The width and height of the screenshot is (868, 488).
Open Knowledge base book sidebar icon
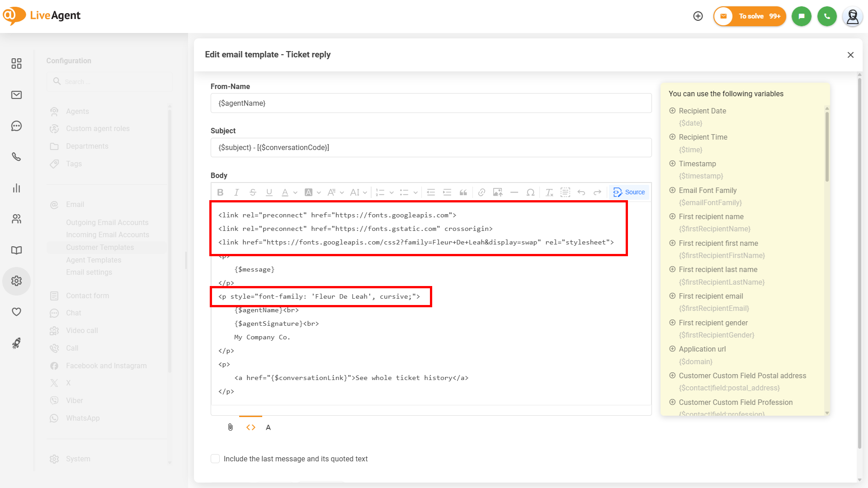point(17,250)
